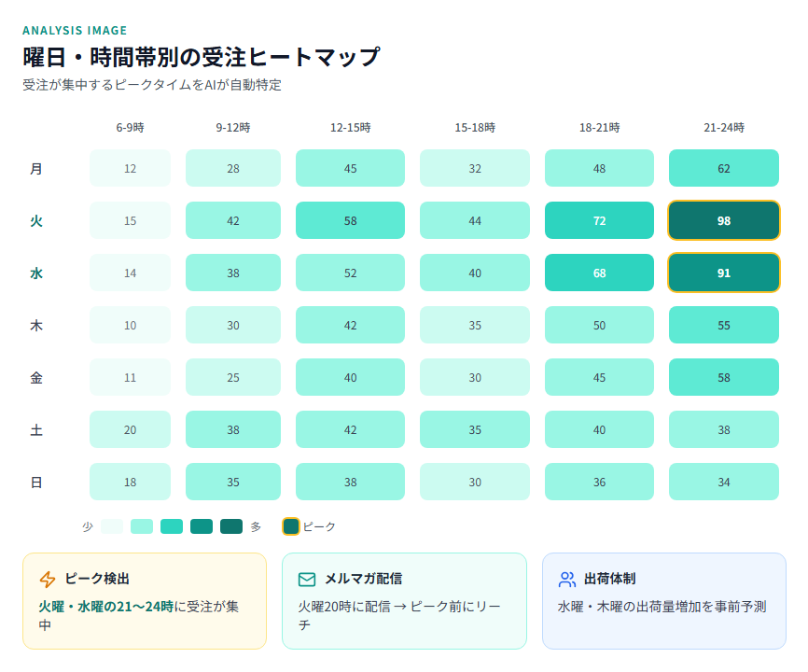Click the people icon in 出荷体制 card

[567, 580]
